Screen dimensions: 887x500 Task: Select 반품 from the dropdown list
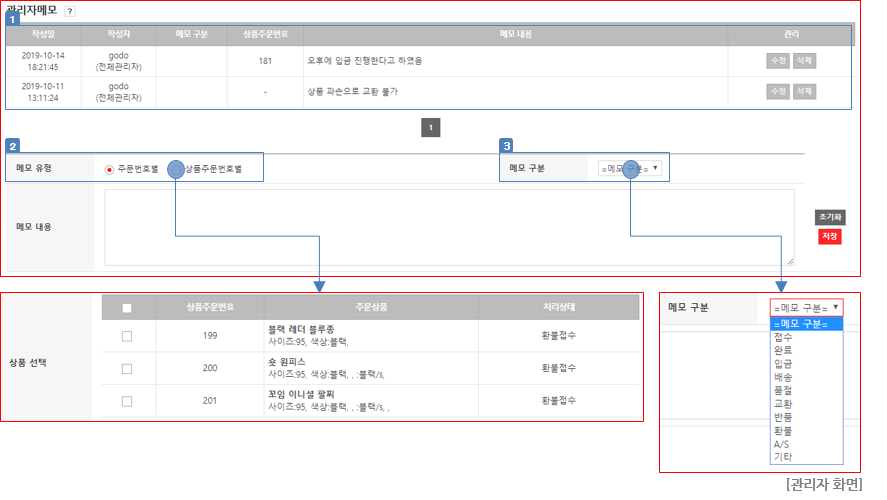(807, 417)
